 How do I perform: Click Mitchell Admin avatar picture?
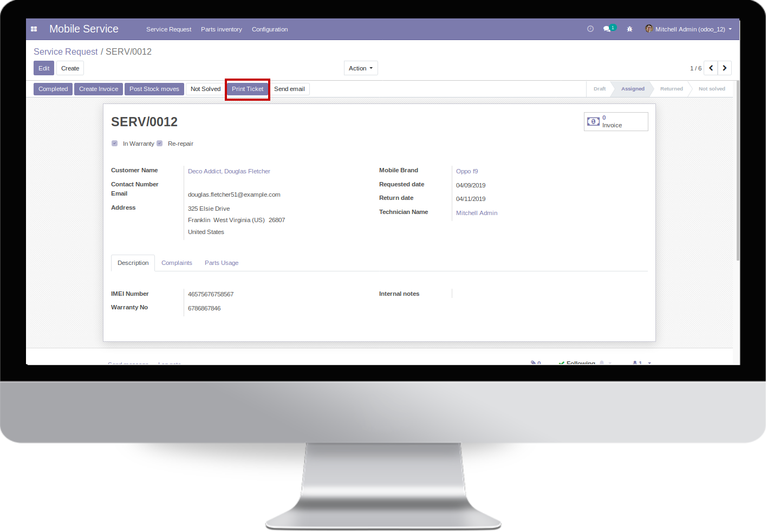tap(649, 29)
